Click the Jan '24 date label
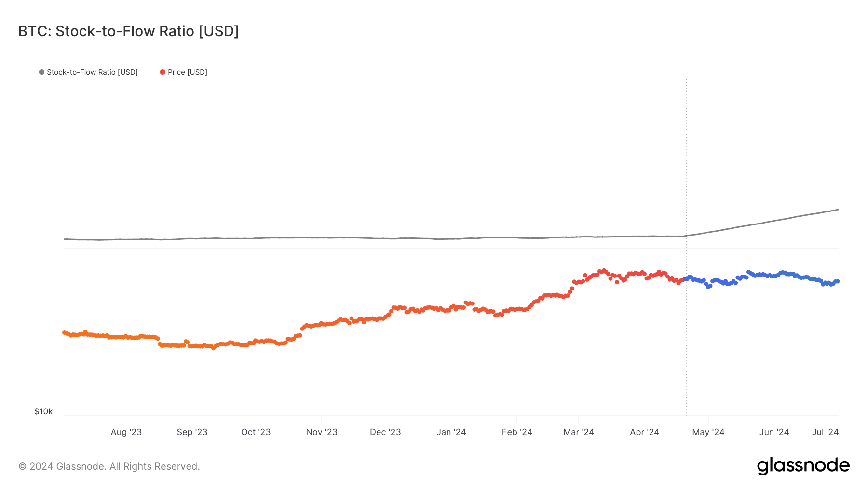868x488 pixels. click(451, 432)
